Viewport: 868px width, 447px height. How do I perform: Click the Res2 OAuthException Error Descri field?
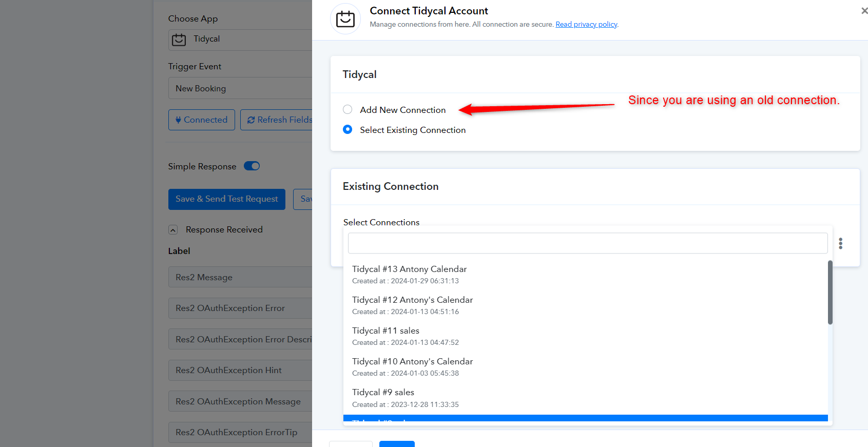click(240, 339)
